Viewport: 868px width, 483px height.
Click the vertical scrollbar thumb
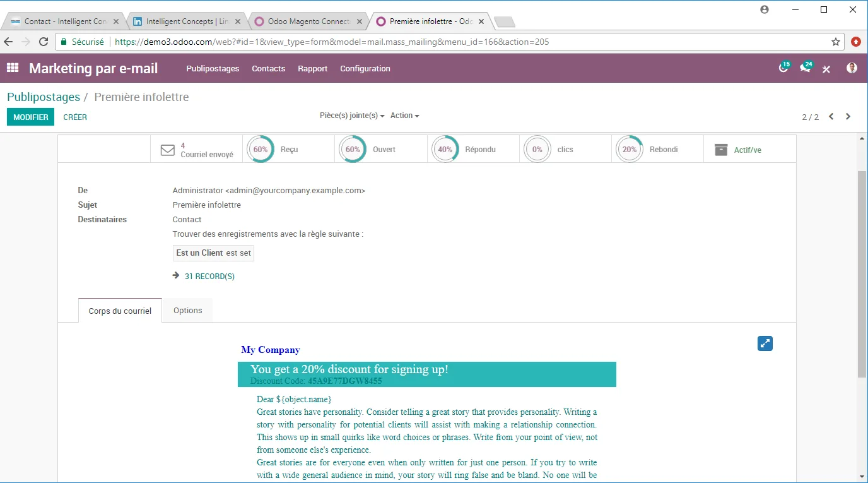click(862, 274)
